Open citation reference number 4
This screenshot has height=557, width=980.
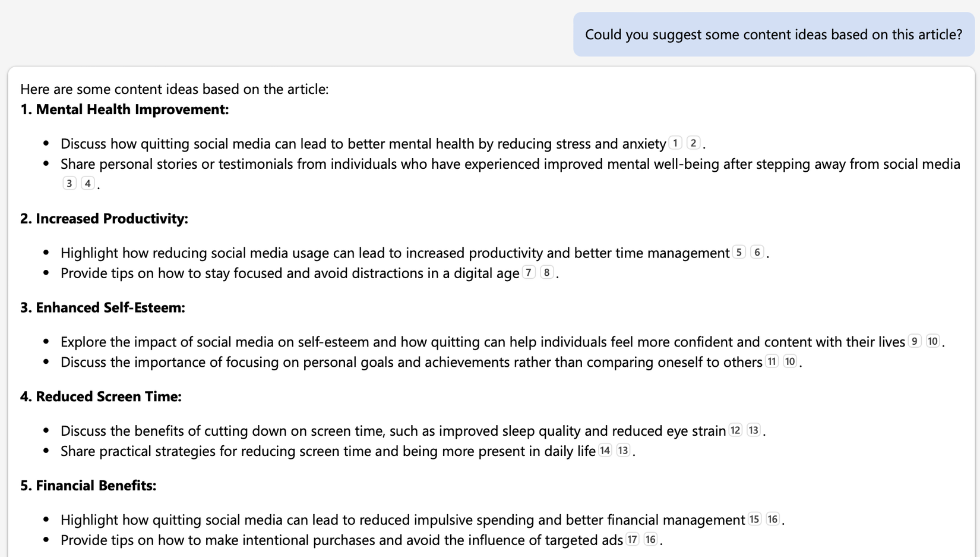click(88, 184)
